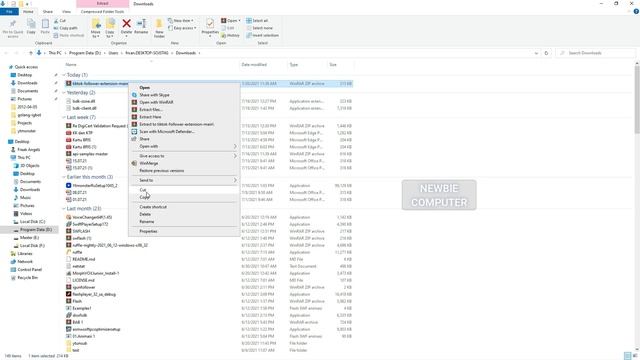Sort by the Size column header
This screenshot has width=640, height=360.
click(333, 65)
